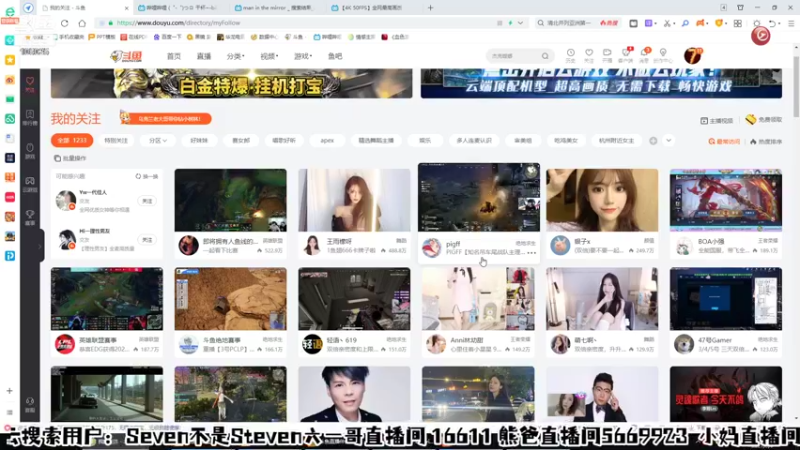This screenshot has width=800, height=450.
Task: Open a new browser tab with plus
Action: 430,8
